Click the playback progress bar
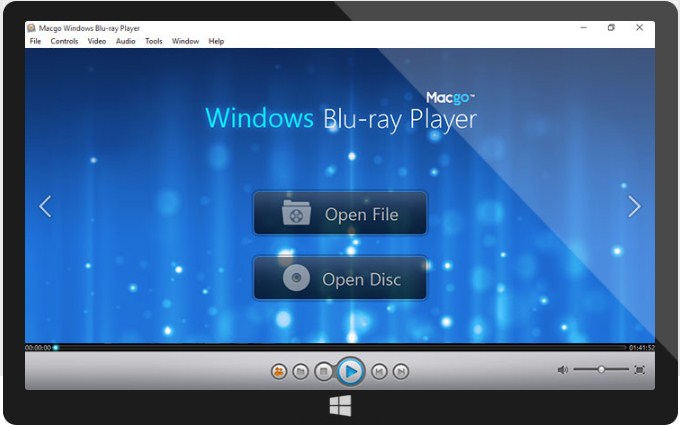680x425 pixels. pyautogui.click(x=340, y=347)
